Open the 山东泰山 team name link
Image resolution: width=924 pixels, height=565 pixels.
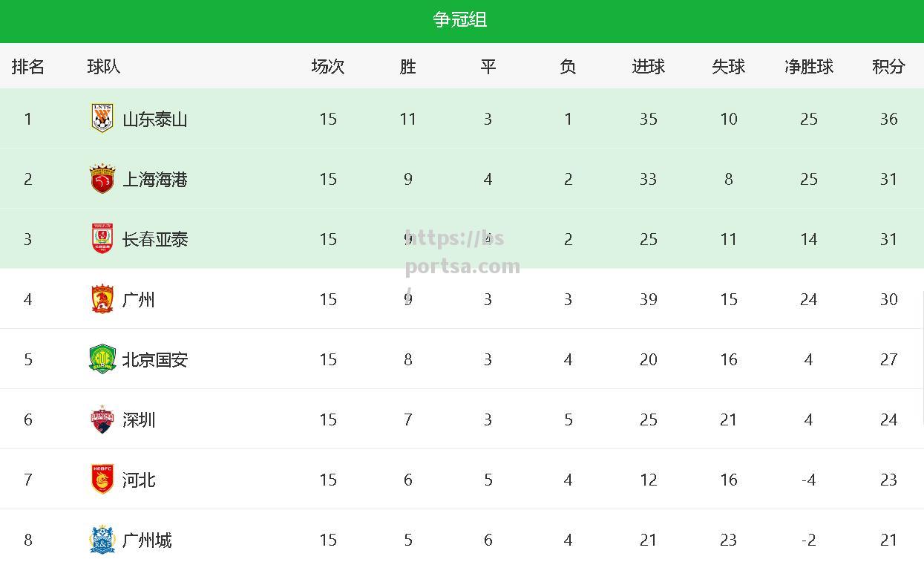pos(155,119)
